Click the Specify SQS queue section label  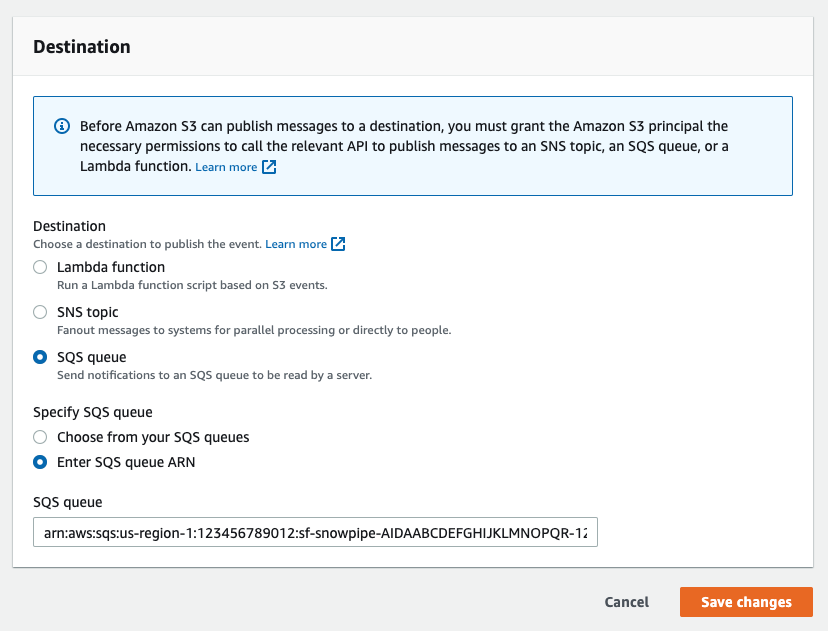tap(93, 412)
